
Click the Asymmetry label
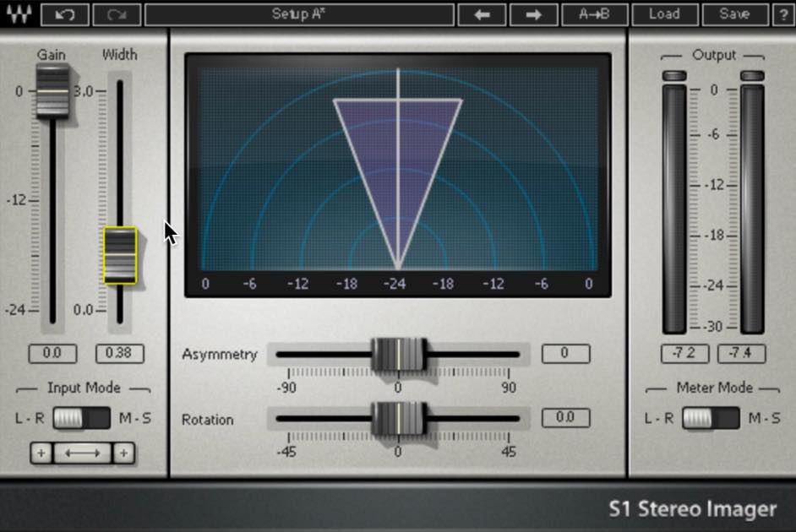pos(220,355)
